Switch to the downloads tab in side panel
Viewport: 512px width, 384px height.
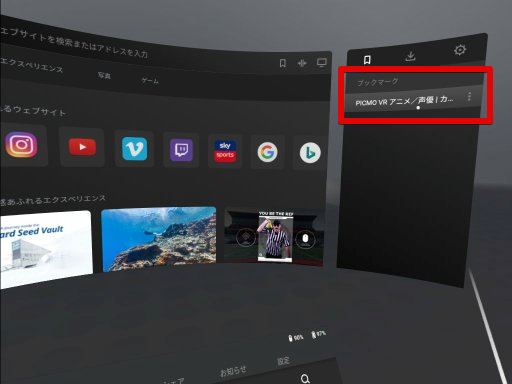point(410,56)
